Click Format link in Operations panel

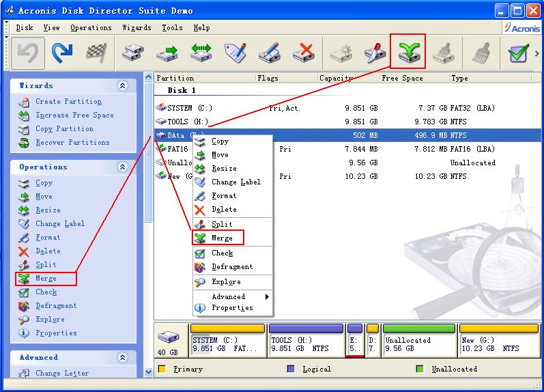pyautogui.click(x=48, y=238)
